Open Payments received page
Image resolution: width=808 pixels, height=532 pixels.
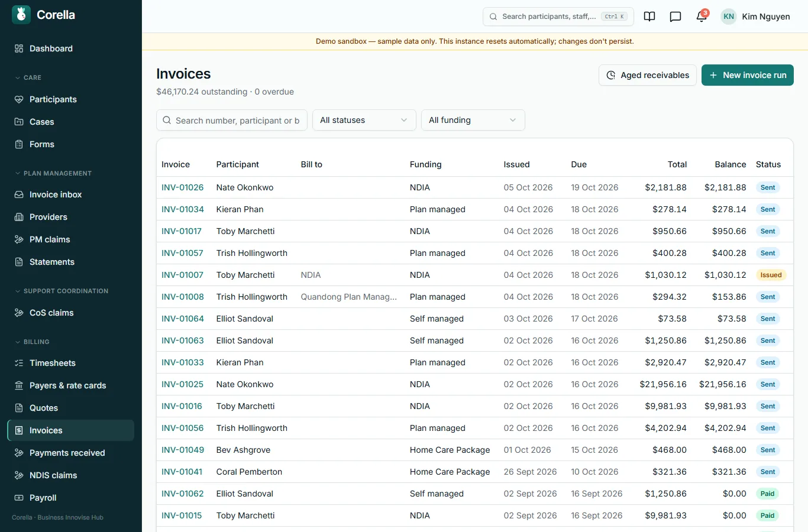[x=70, y=453]
